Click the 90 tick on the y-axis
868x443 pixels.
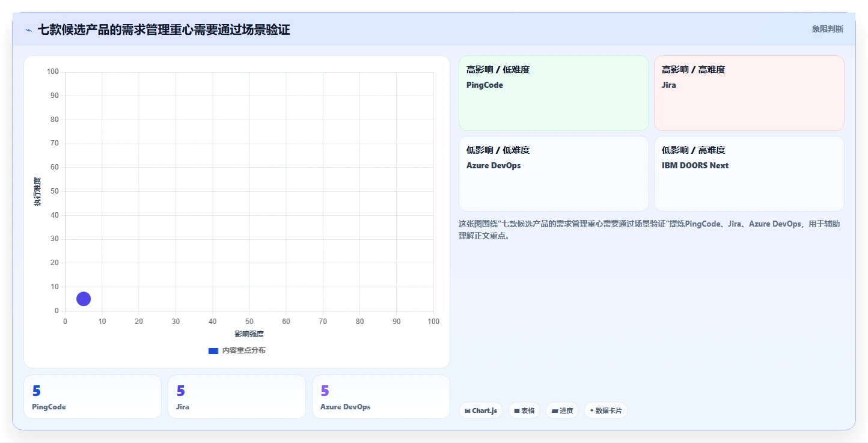pyautogui.click(x=55, y=96)
